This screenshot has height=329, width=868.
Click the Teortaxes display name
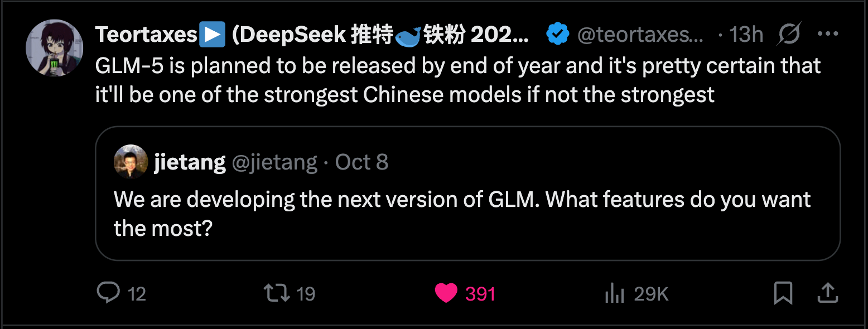point(146,35)
